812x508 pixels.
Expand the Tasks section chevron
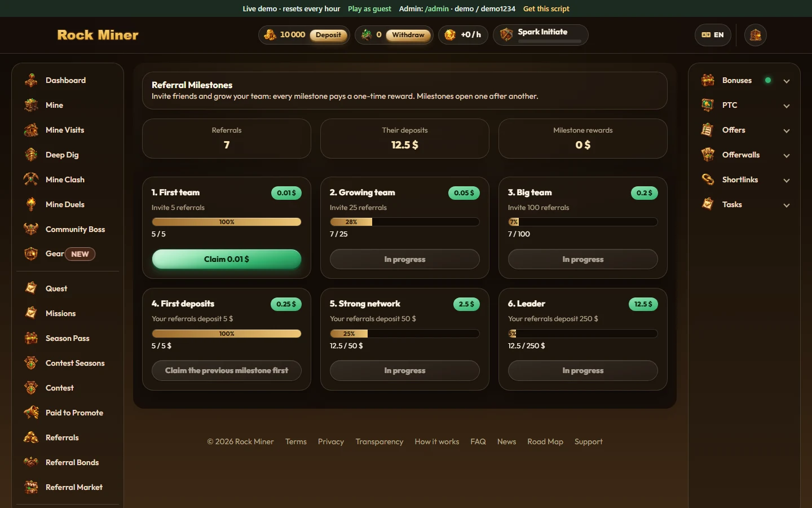click(787, 205)
